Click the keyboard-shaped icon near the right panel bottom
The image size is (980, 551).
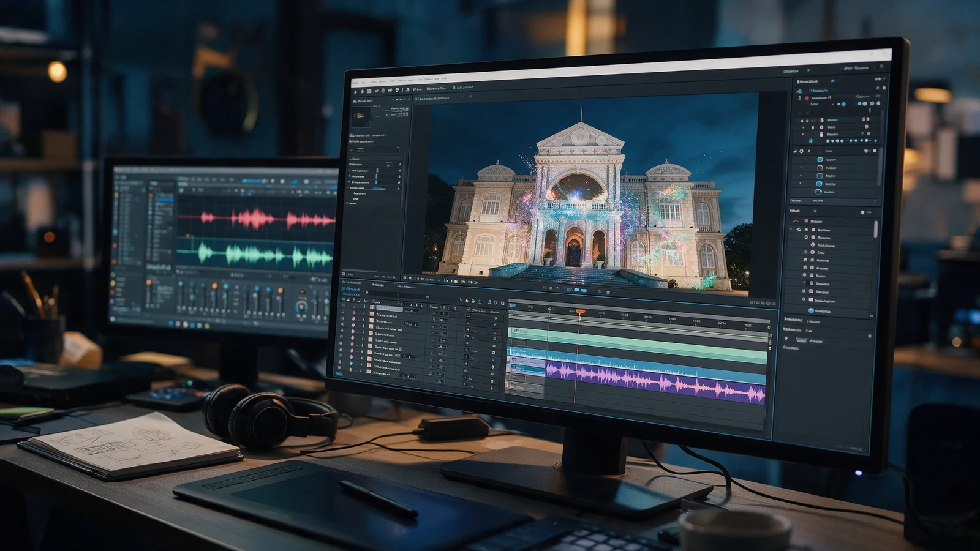(x=801, y=340)
